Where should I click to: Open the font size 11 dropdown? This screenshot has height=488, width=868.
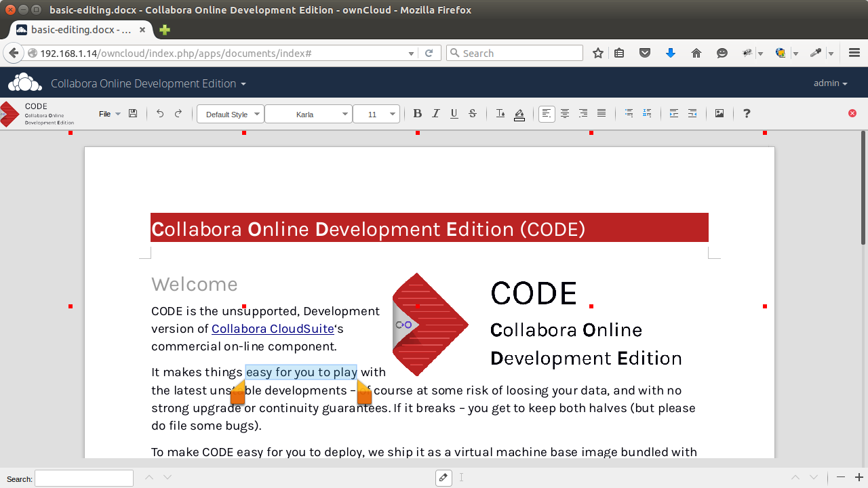376,114
